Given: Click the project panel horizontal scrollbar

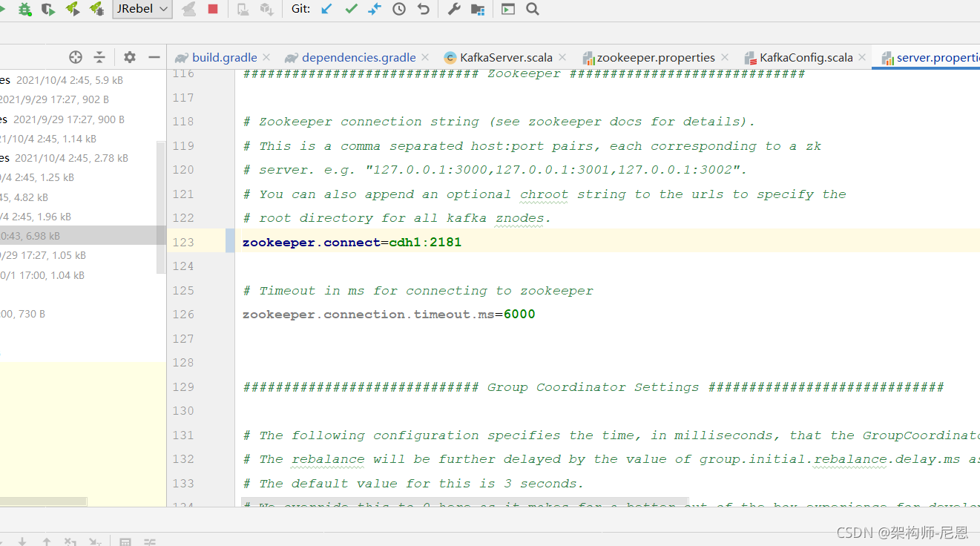Looking at the screenshot, I should (44, 502).
